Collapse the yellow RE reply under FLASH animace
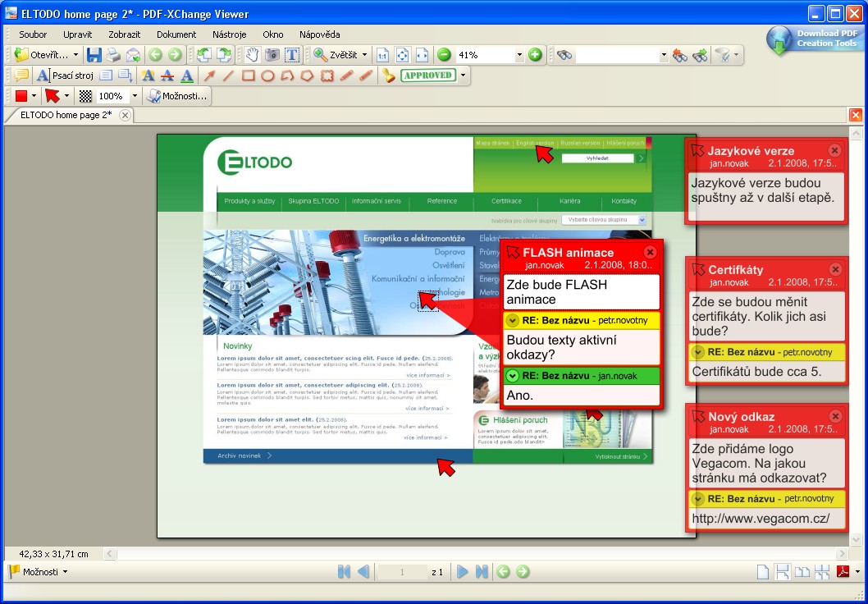This screenshot has width=868, height=604. [x=513, y=321]
